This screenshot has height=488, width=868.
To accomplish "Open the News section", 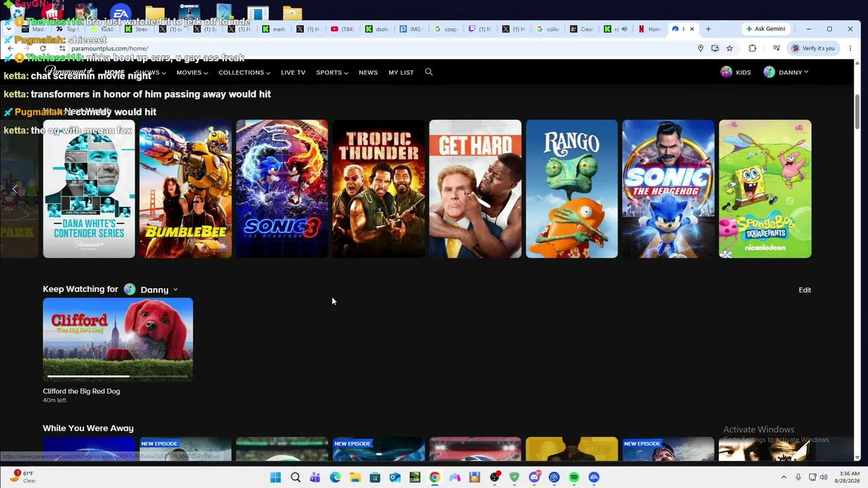I will (x=368, y=73).
